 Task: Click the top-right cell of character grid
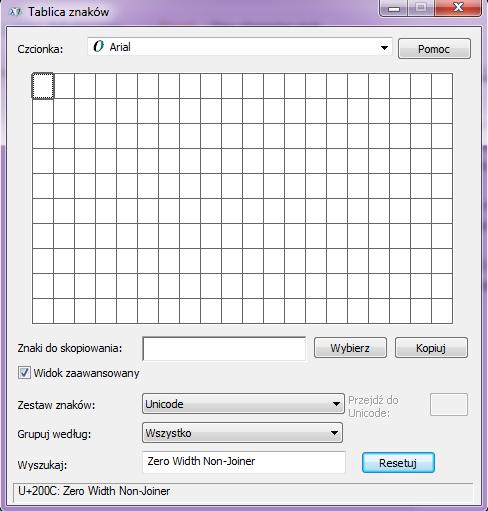[x=442, y=86]
